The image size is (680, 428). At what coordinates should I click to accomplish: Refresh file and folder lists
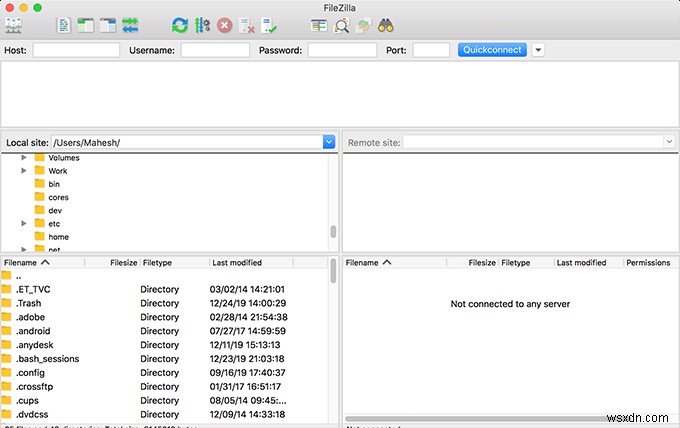(180, 26)
